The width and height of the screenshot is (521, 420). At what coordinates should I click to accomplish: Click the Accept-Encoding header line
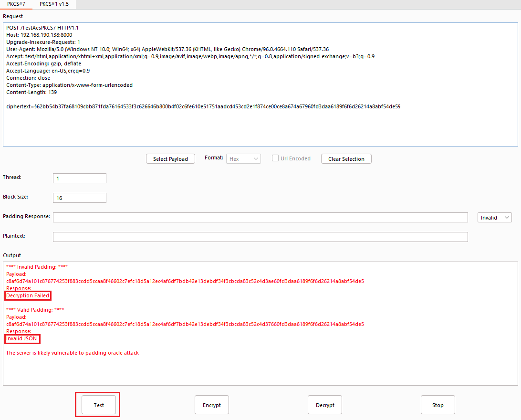click(x=43, y=63)
